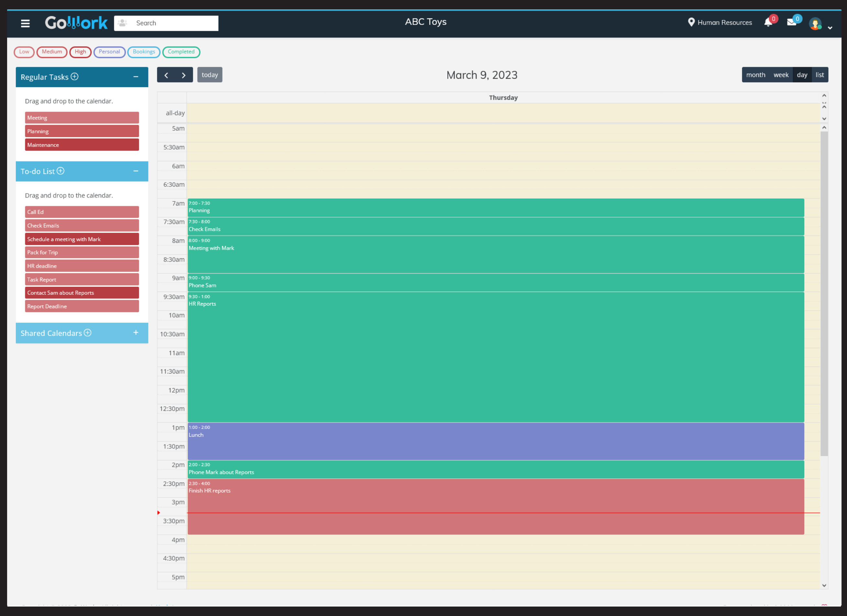
Task: Toggle the High priority filter
Action: (x=80, y=52)
